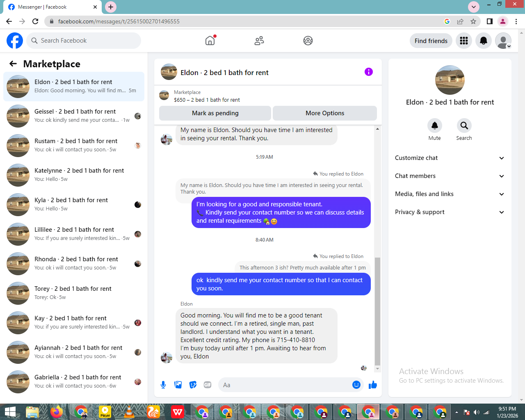
Task: Click More Options button
Action: tap(325, 113)
